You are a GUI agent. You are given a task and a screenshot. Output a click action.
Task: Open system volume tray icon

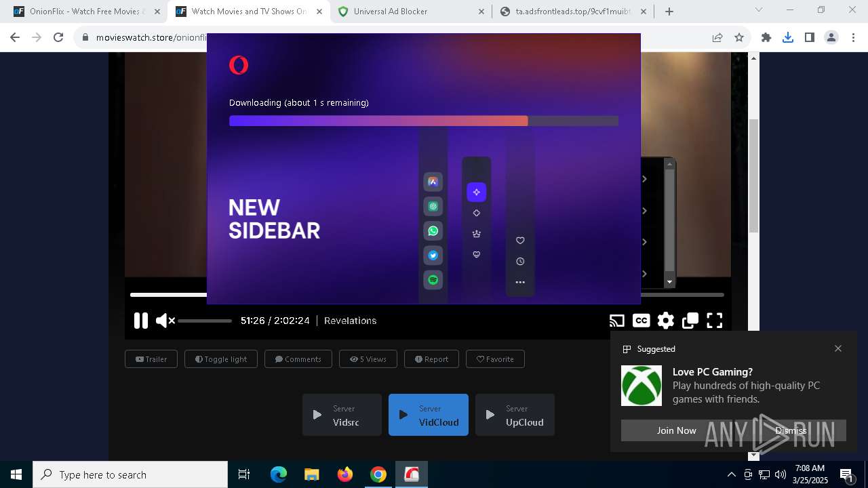point(781,474)
